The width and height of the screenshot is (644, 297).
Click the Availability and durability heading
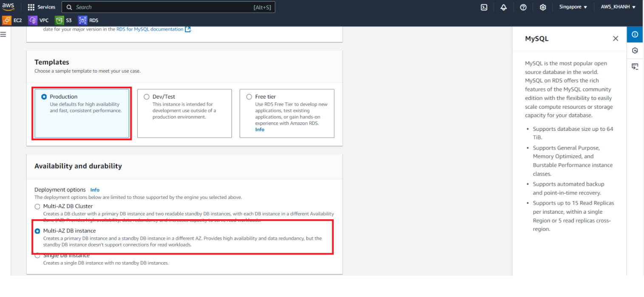78,166
